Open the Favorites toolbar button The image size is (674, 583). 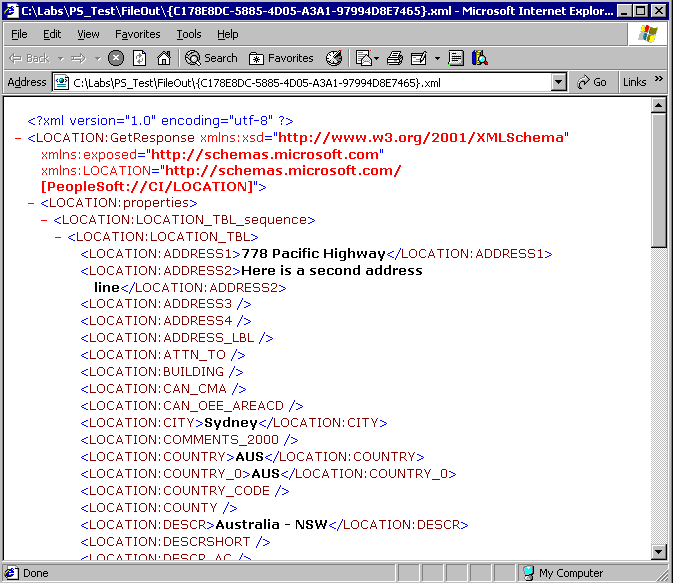coord(282,58)
